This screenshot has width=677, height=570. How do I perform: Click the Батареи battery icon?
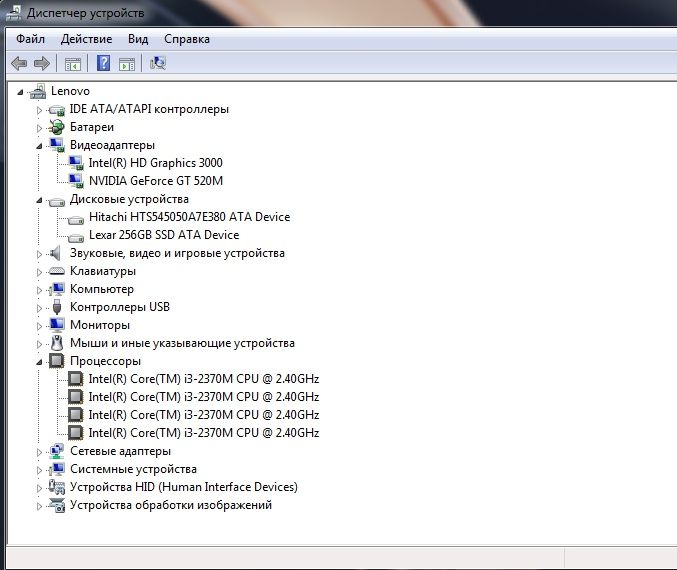point(57,127)
